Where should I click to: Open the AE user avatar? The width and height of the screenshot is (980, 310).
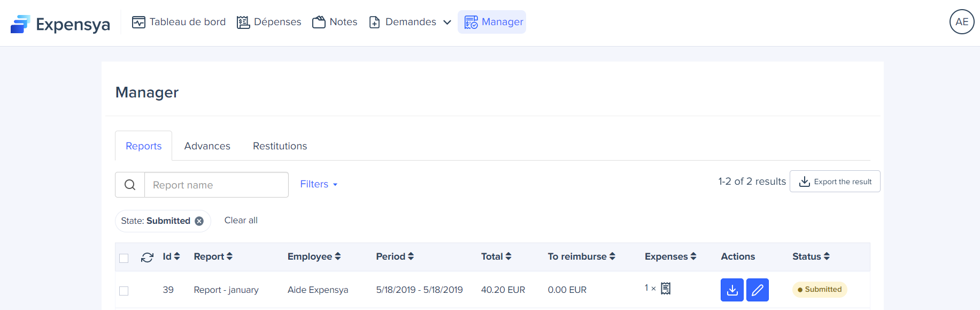point(961,22)
